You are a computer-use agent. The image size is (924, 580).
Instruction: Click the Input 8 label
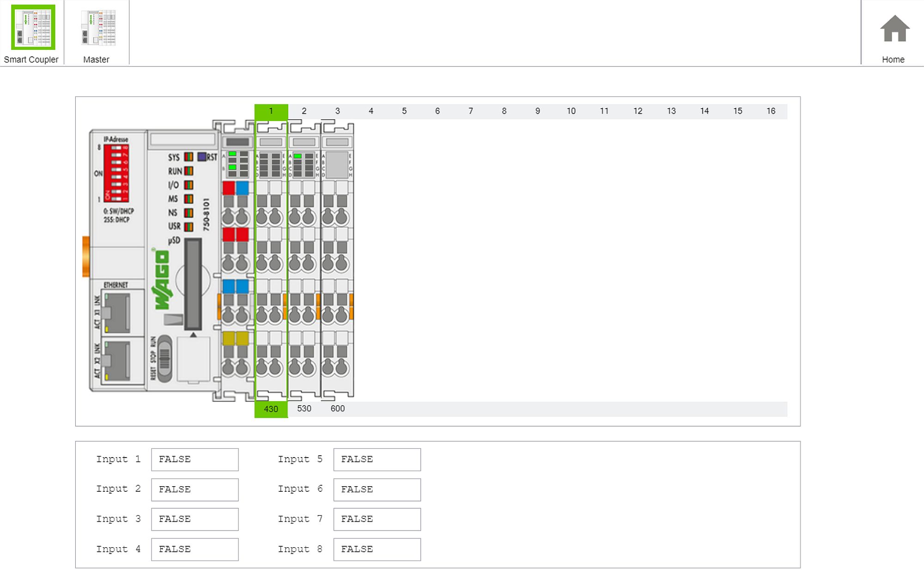click(x=300, y=549)
